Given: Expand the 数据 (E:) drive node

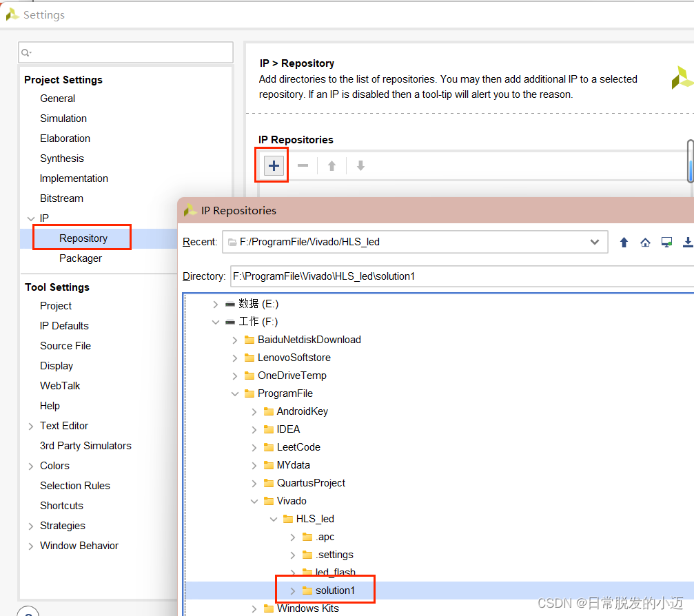Looking at the screenshot, I should pyautogui.click(x=215, y=304).
